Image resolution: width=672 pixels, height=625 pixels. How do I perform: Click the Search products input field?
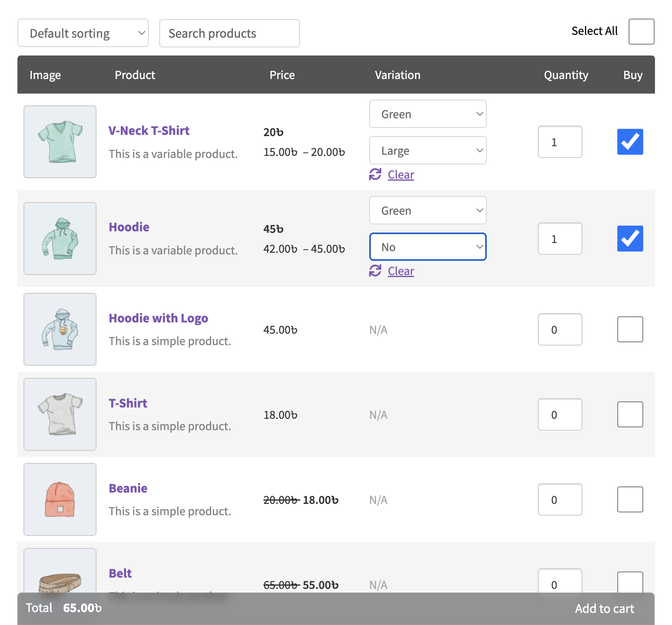pos(229,33)
